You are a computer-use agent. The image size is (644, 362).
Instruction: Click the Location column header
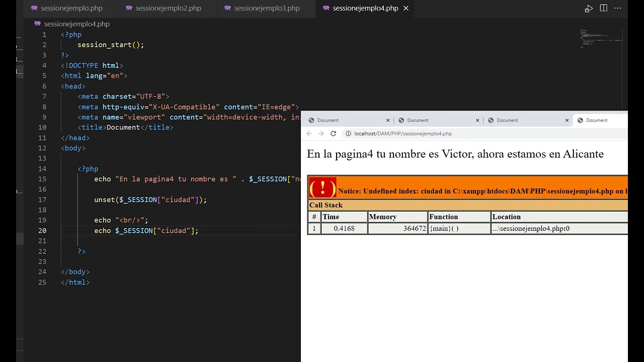click(559, 217)
